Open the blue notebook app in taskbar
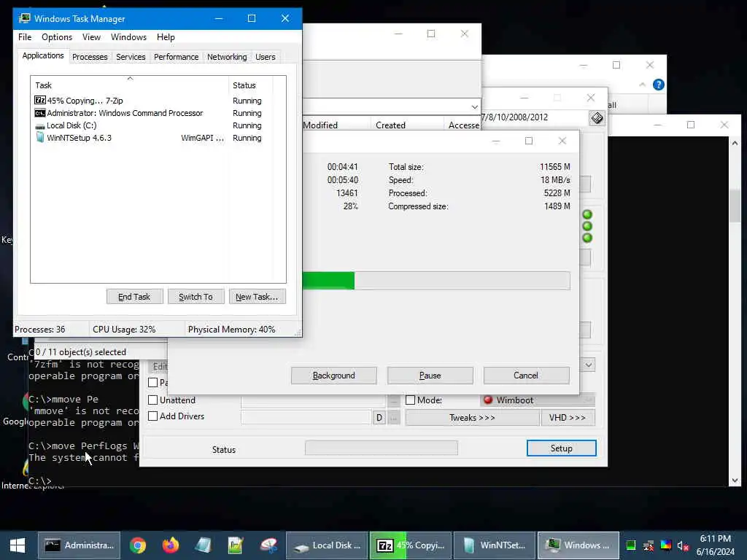 (203, 545)
